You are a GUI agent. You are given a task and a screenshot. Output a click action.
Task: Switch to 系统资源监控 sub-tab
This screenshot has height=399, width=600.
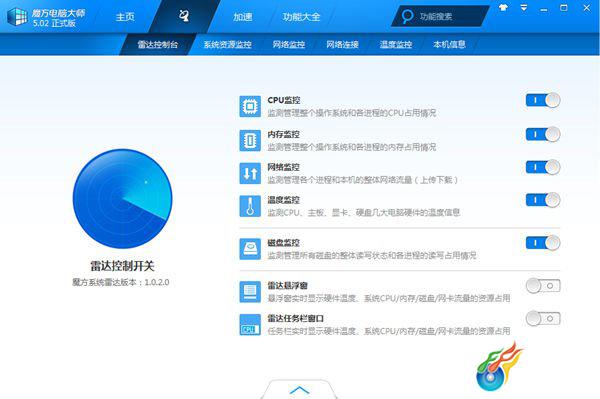[227, 44]
